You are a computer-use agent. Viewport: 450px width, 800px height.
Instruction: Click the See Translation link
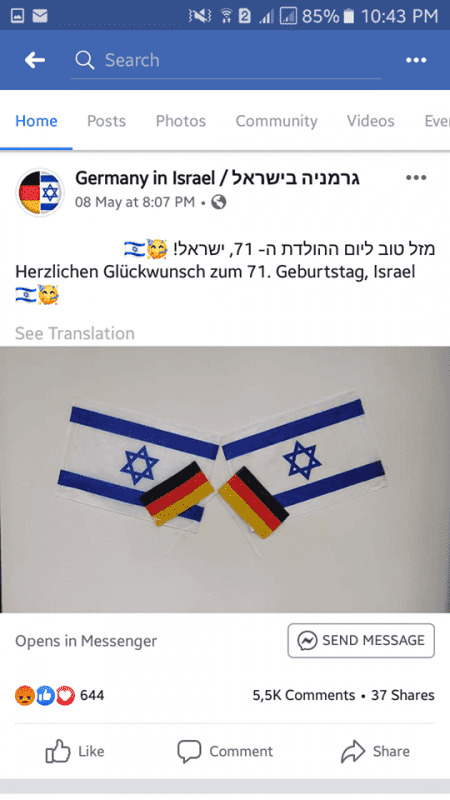coord(75,333)
